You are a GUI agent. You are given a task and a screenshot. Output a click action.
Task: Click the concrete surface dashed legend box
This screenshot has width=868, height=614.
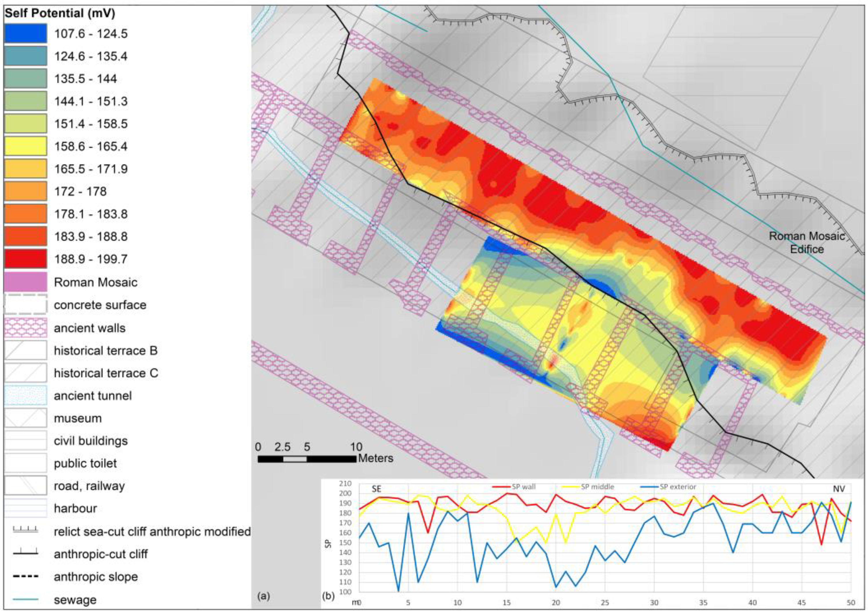[x=25, y=304]
